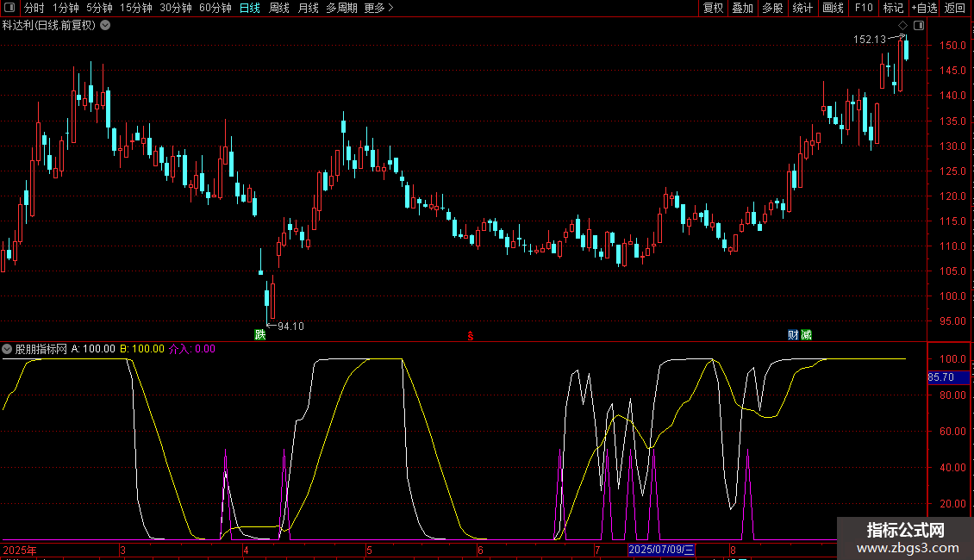Click the 返回 back button
The height and width of the screenshot is (560, 974).
coord(955,8)
